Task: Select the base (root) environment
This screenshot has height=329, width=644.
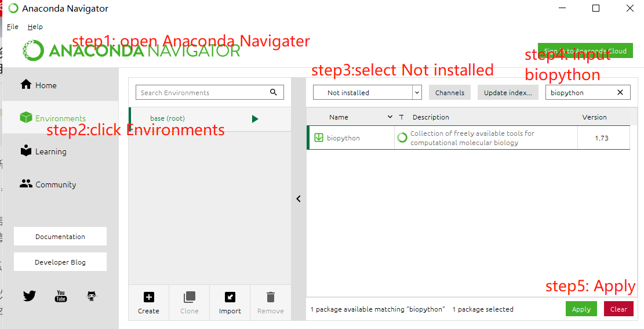Action: click(x=209, y=119)
